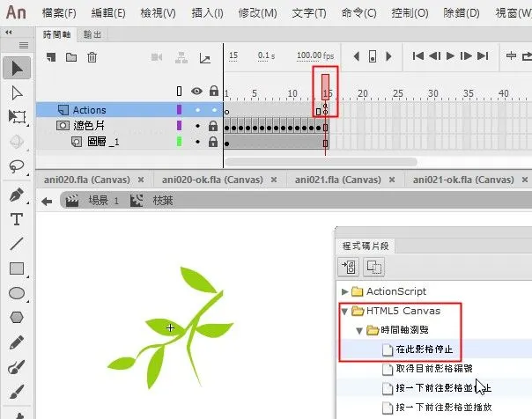Switch to ani021.fla document tab
The image size is (532, 419).
(x=338, y=180)
